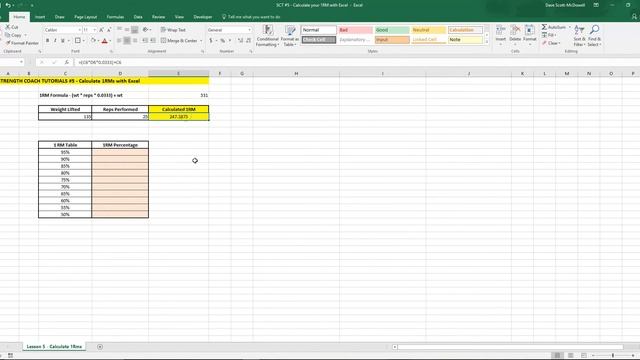
Task: Align cell text to the left
Action: (x=119, y=41)
